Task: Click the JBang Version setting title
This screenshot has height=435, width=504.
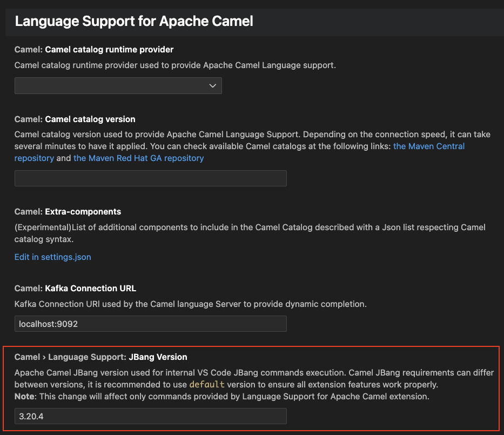Action: point(157,357)
